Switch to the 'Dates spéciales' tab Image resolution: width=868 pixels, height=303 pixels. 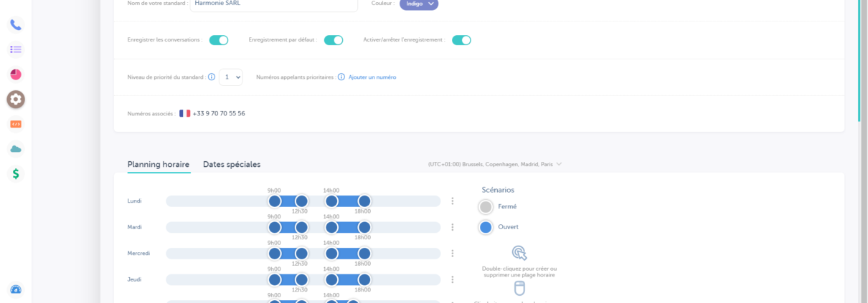coord(232,164)
